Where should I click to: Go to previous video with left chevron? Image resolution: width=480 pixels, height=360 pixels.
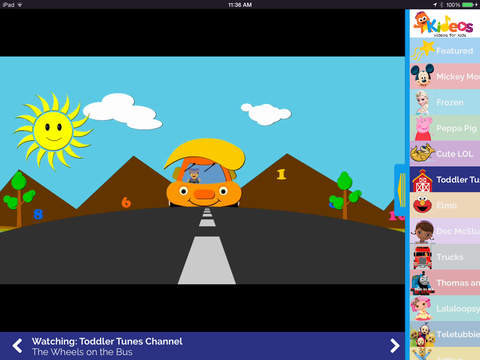click(17, 346)
